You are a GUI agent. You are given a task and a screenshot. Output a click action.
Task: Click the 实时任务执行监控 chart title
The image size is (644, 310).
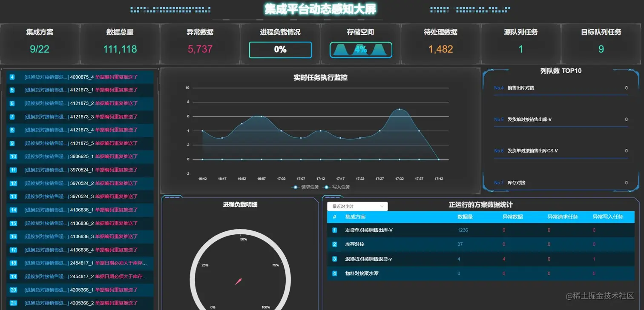pyautogui.click(x=320, y=78)
